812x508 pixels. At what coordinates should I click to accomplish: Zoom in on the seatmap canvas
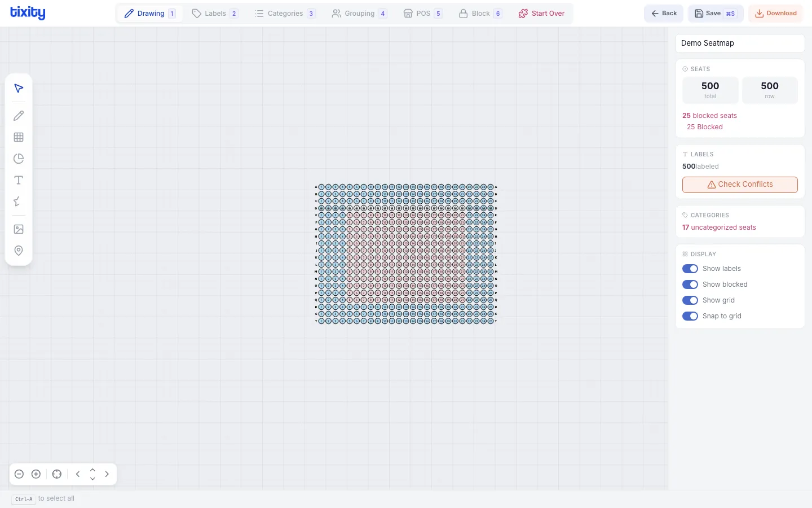(x=36, y=474)
